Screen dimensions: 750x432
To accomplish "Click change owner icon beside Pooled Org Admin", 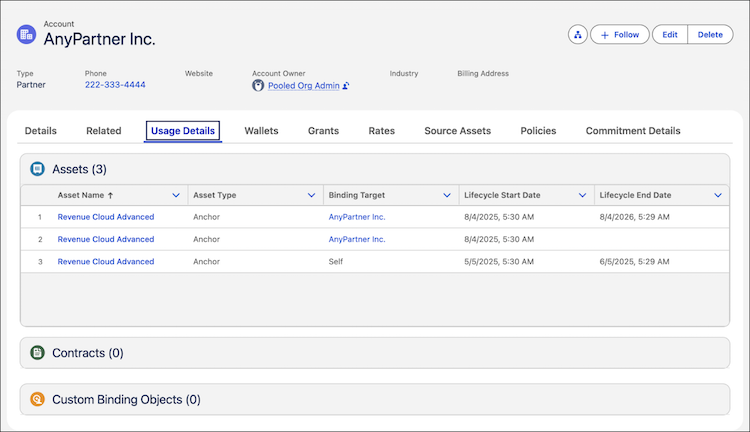I will [346, 86].
